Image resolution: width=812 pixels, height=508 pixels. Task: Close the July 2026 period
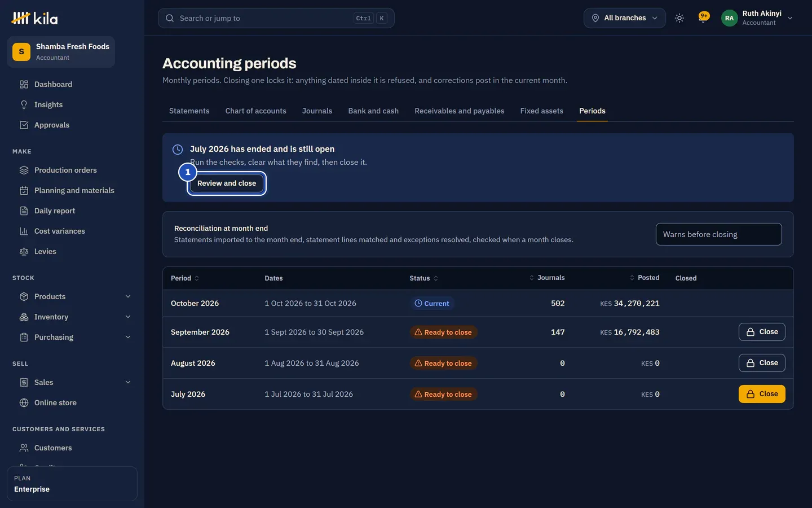(762, 394)
